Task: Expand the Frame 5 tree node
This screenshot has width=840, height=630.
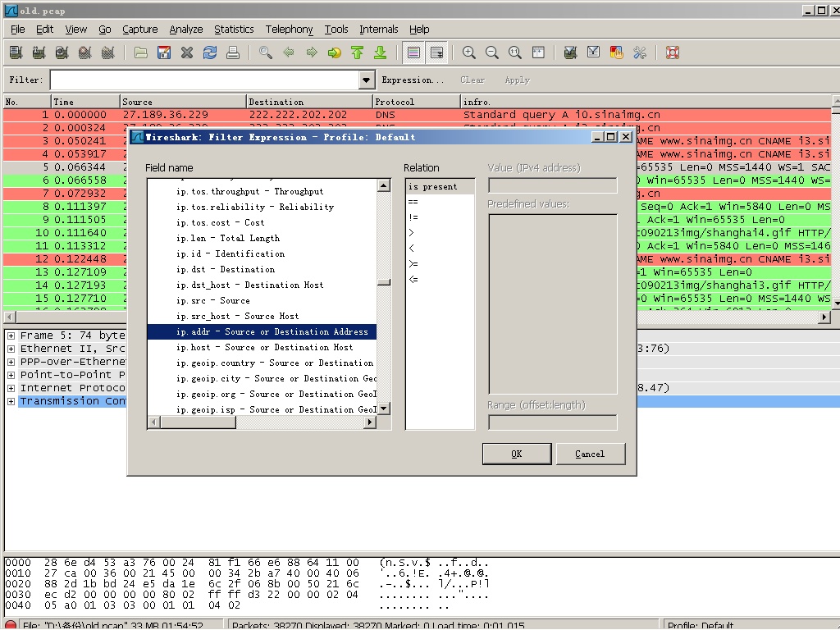Action: pos(11,336)
